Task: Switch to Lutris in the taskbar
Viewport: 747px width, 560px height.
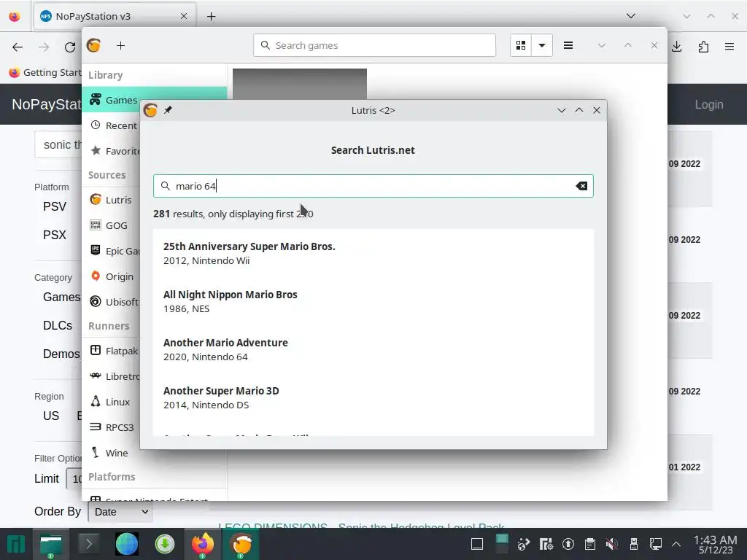Action: pos(241,544)
